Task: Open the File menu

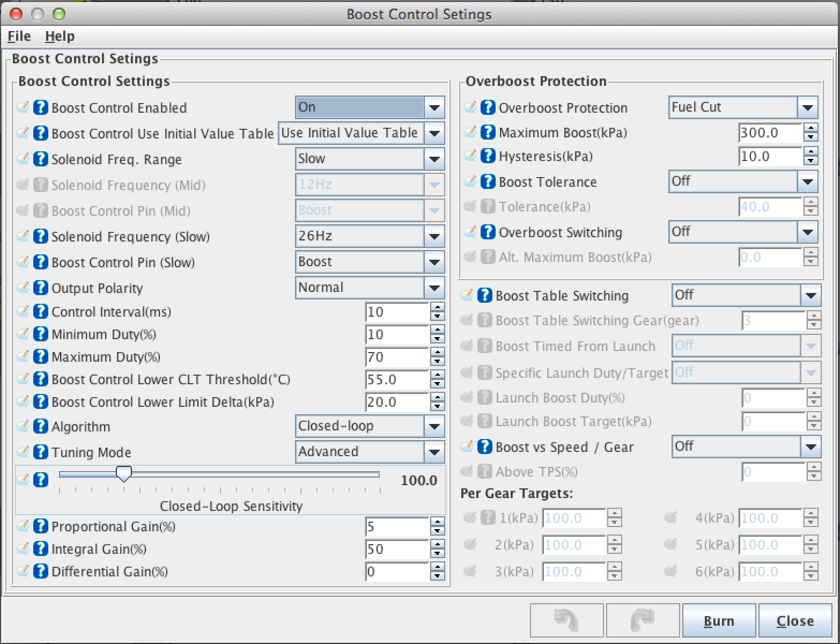Action: coord(19,36)
